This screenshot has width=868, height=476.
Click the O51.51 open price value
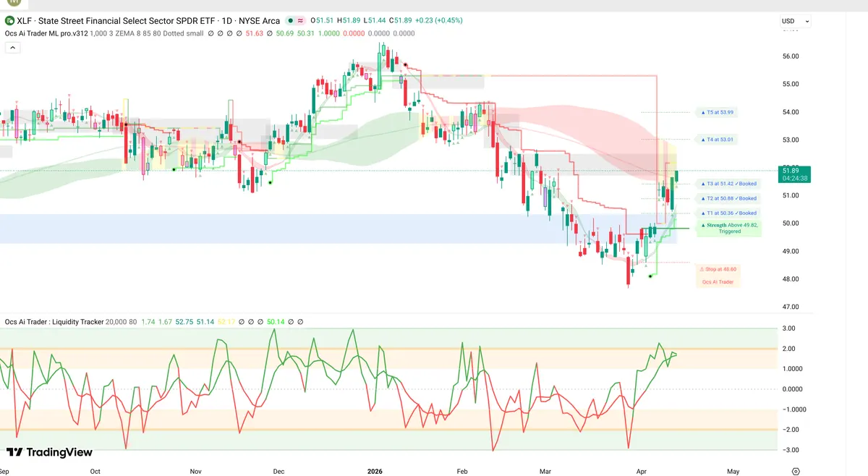[322, 21]
